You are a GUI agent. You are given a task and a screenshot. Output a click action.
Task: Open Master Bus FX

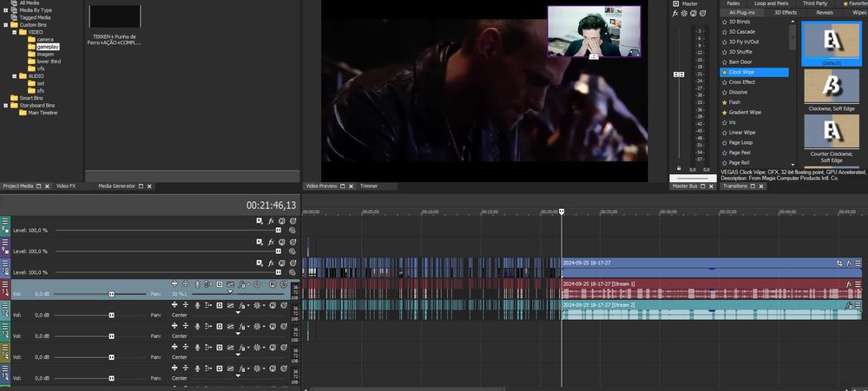[x=675, y=13]
